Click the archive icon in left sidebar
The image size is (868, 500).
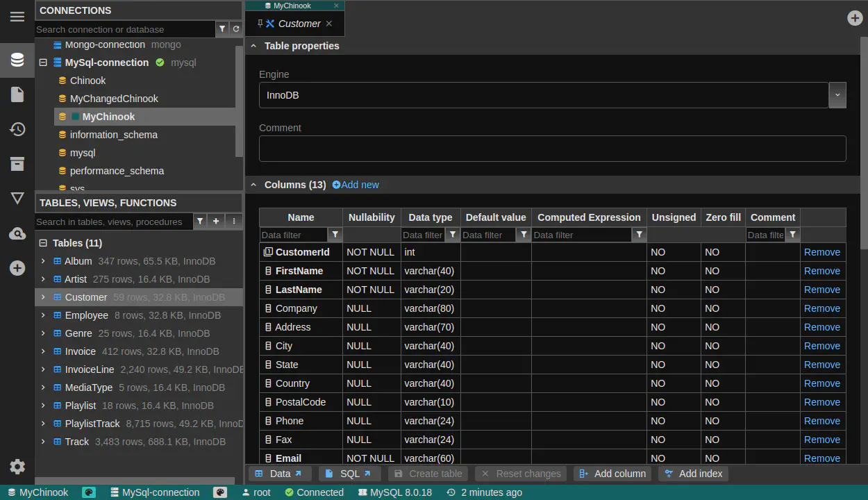pyautogui.click(x=17, y=164)
